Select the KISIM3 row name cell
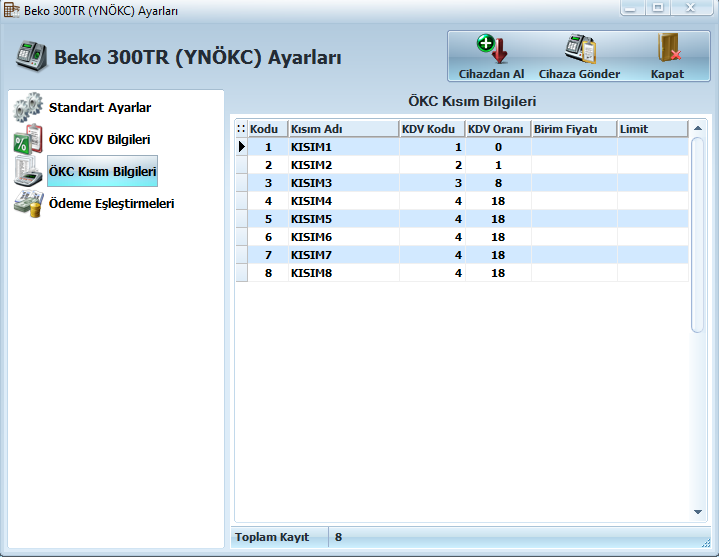The height and width of the screenshot is (557, 719). click(343, 183)
